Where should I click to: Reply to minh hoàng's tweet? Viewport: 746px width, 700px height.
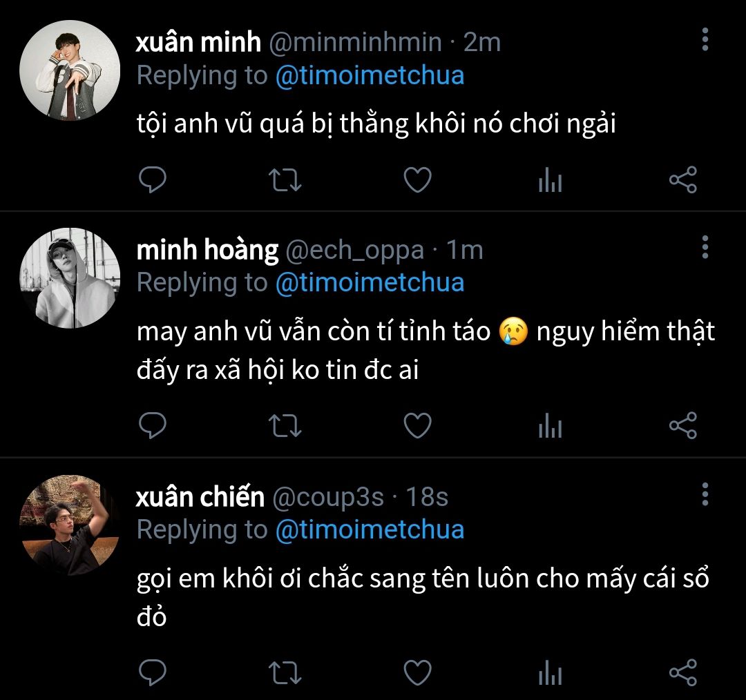click(153, 427)
